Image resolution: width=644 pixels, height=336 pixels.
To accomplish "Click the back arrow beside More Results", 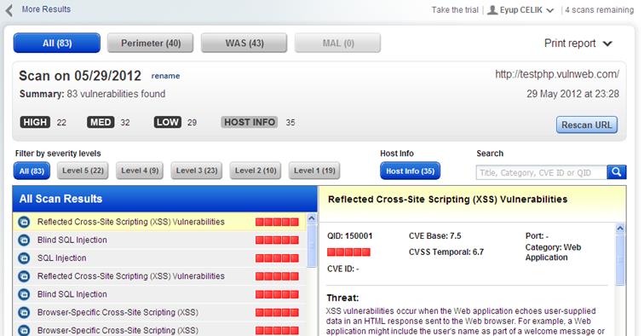I will coord(9,10).
